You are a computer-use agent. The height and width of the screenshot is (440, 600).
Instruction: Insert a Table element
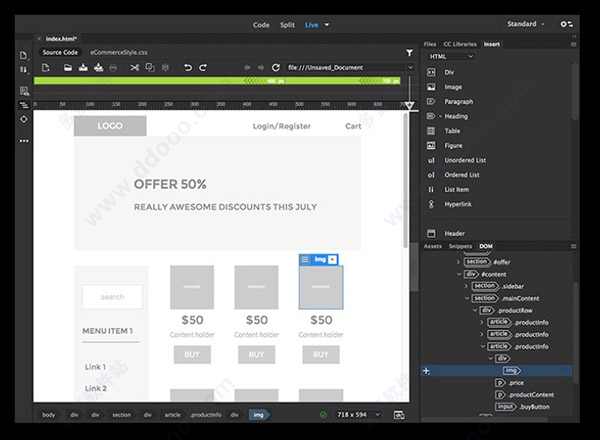coord(452,131)
